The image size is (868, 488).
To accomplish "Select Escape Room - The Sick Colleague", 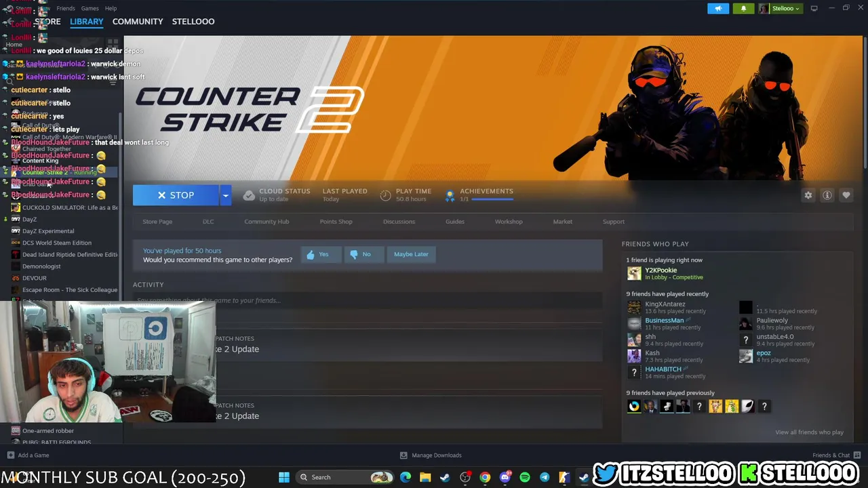I will click(70, 290).
